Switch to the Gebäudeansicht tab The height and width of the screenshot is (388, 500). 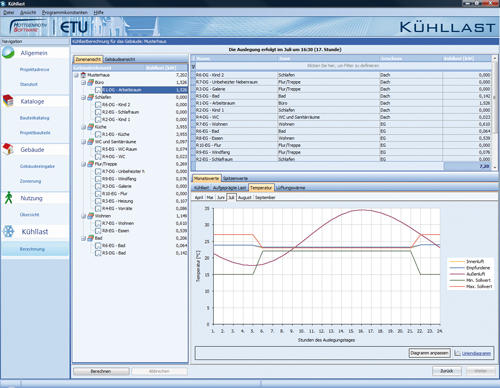tap(120, 59)
